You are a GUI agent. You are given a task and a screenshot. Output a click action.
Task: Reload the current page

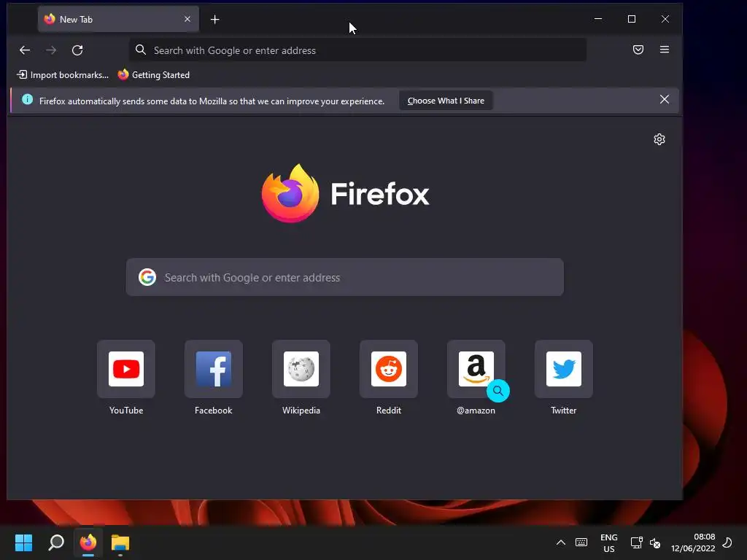(77, 50)
